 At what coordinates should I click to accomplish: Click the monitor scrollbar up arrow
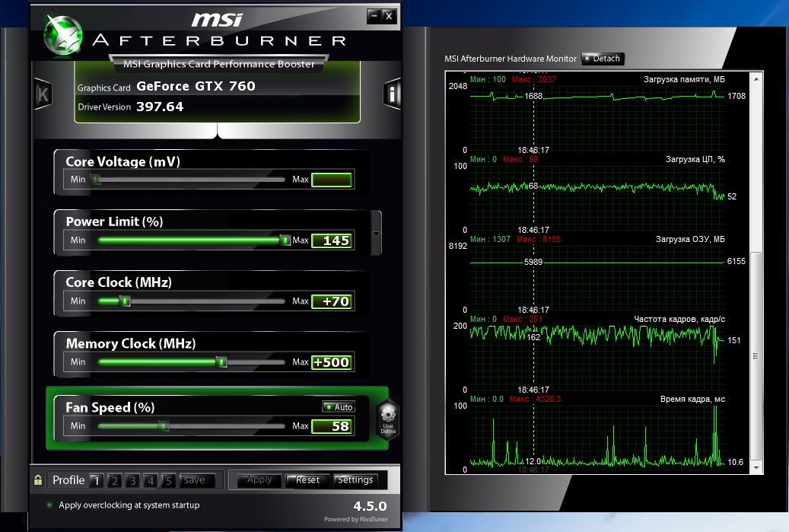click(x=756, y=78)
